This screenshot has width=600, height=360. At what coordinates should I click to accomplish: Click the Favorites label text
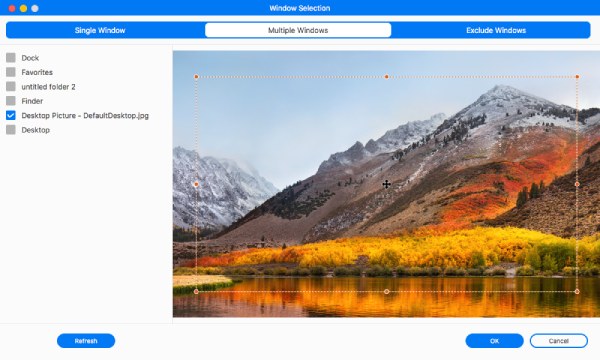point(37,72)
